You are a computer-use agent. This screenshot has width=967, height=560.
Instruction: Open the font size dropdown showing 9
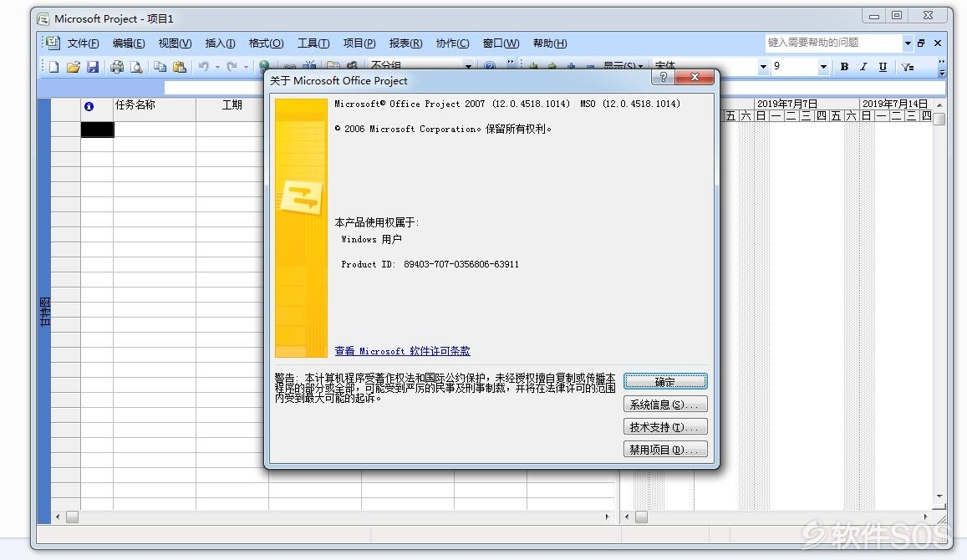(x=823, y=66)
